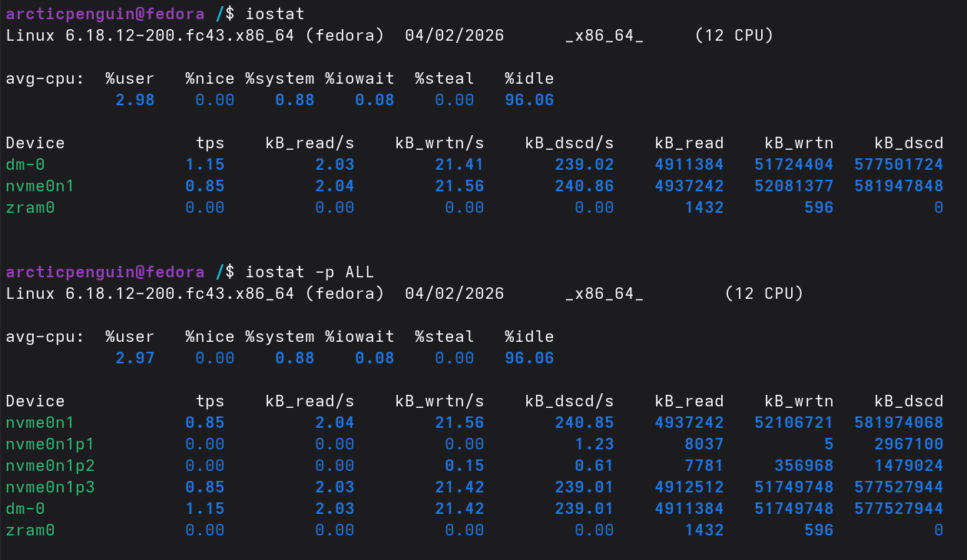967x560 pixels.
Task: Click the 2.98 %user value
Action: click(x=135, y=100)
